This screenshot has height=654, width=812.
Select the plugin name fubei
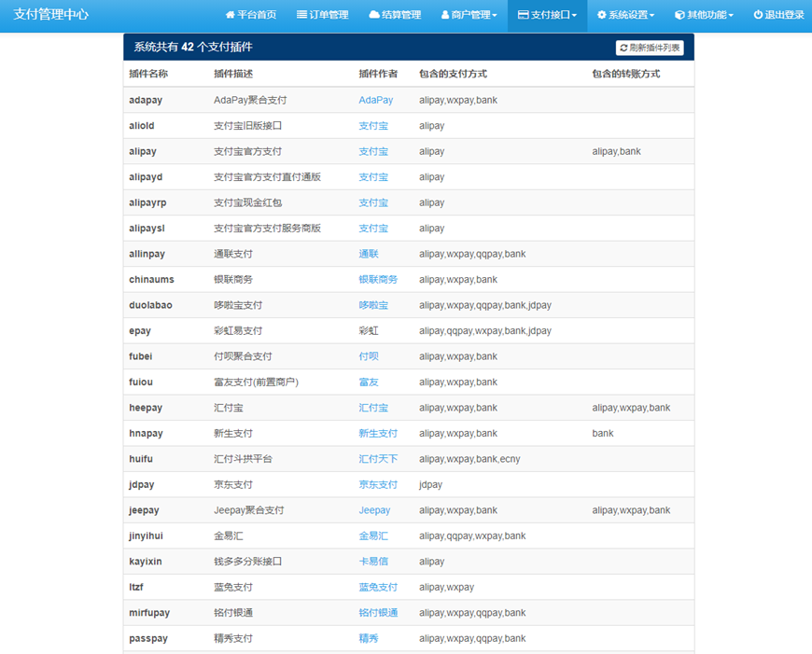pyautogui.click(x=140, y=356)
